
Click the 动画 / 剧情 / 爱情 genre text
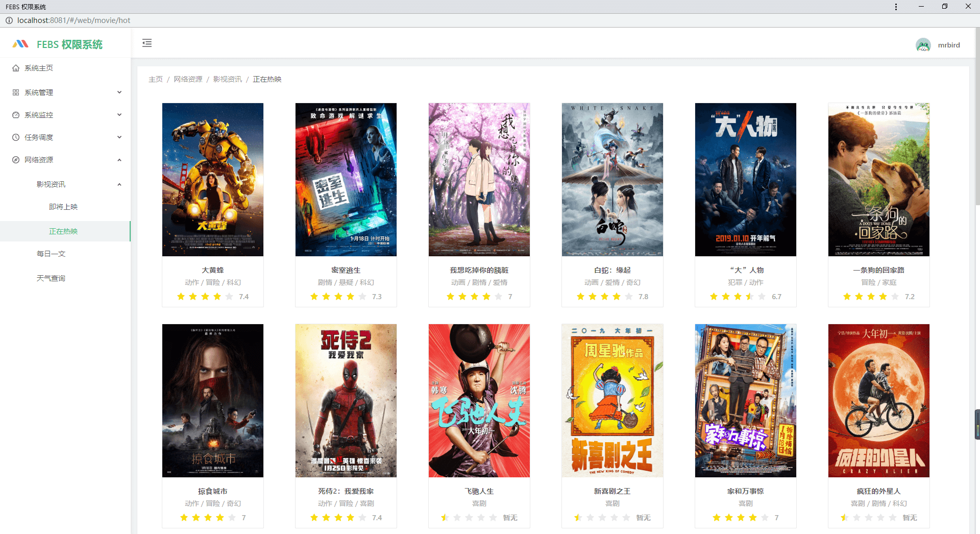(479, 282)
